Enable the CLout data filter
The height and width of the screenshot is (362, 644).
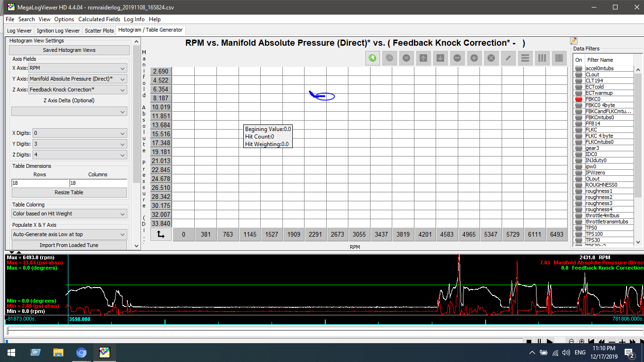click(x=579, y=74)
